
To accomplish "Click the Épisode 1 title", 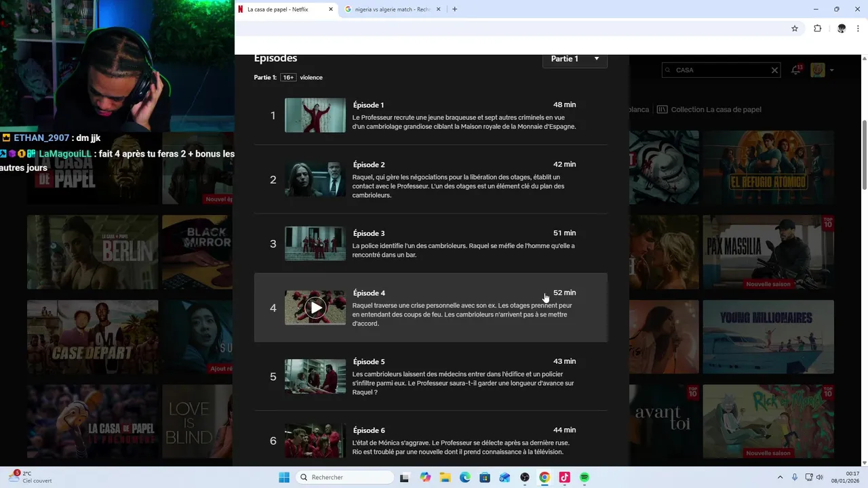I will pyautogui.click(x=368, y=105).
